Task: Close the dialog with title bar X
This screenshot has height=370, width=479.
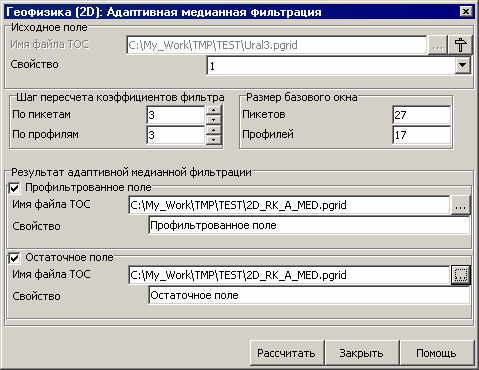Action: [x=465, y=12]
